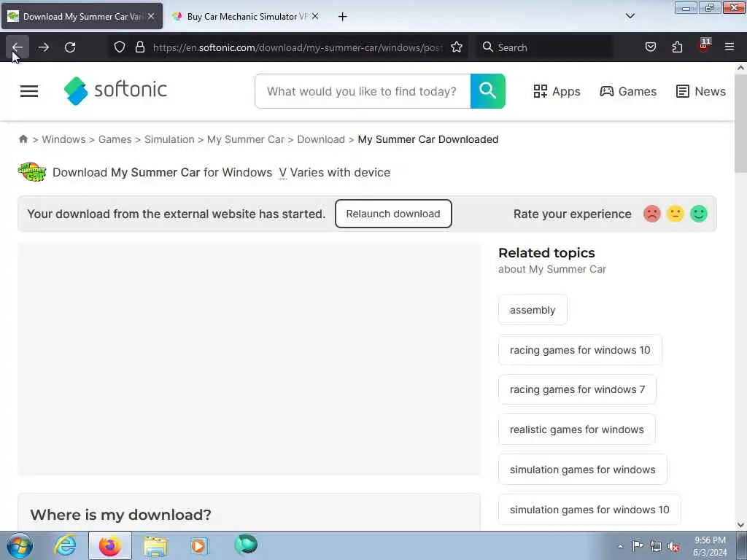The width and height of the screenshot is (747, 560).
Task: Open the tracking protection shield icon
Action: [120, 47]
